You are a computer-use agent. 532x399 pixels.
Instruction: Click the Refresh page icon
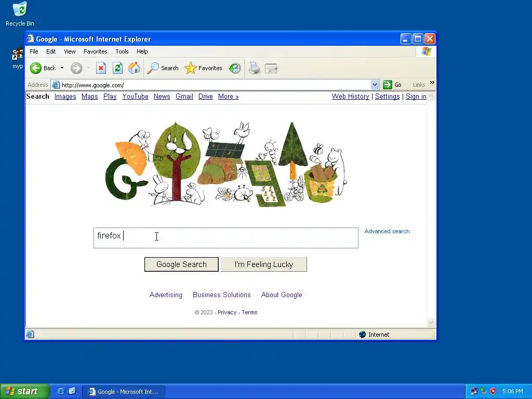tap(117, 68)
